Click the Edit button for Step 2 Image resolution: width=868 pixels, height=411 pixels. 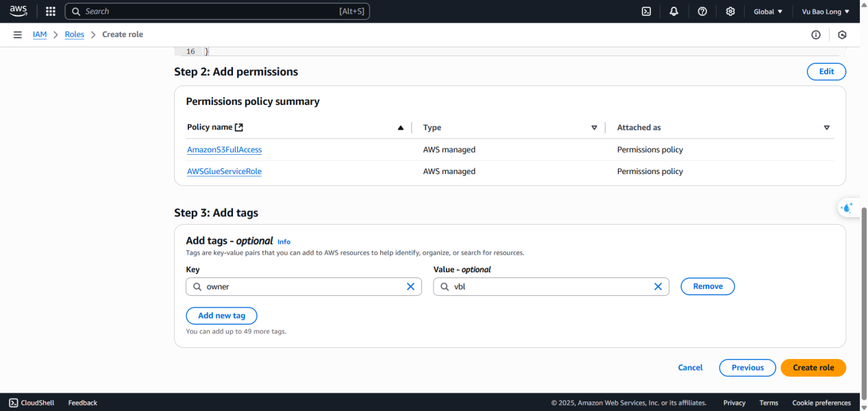point(826,71)
